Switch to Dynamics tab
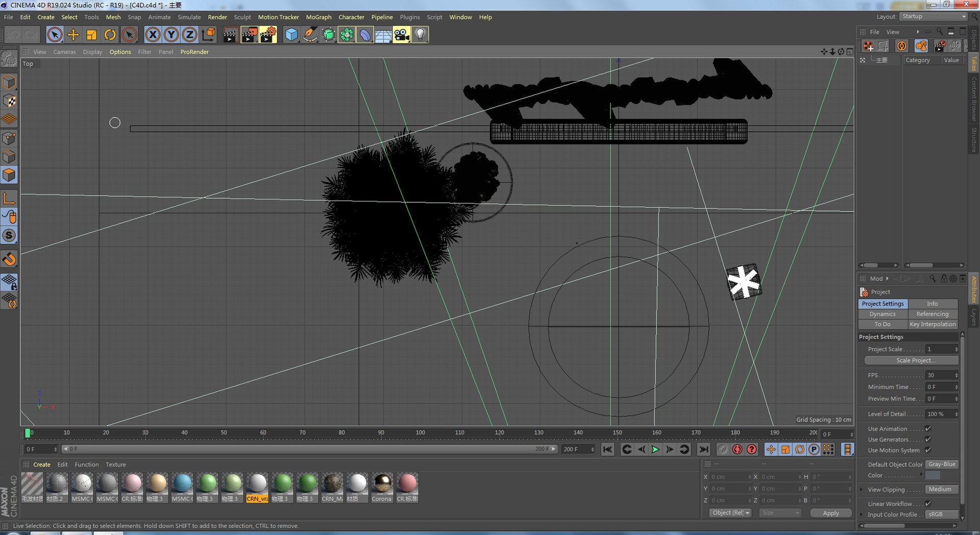This screenshot has height=535, width=980. pyautogui.click(x=883, y=314)
